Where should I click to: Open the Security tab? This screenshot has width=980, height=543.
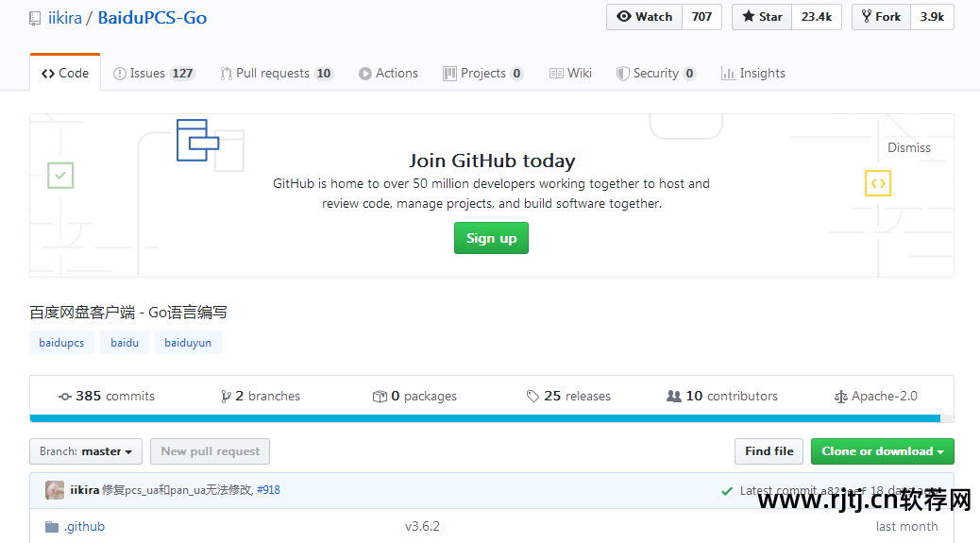[x=655, y=73]
